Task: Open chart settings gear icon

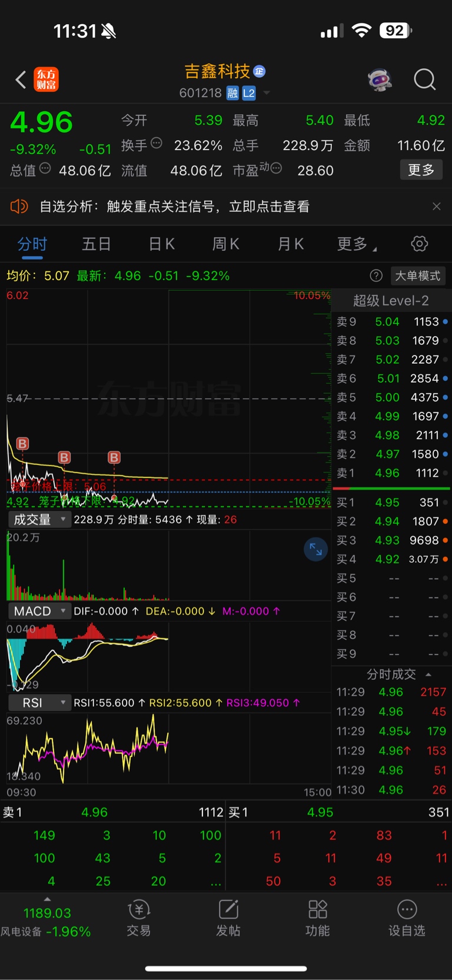Action: [x=420, y=244]
